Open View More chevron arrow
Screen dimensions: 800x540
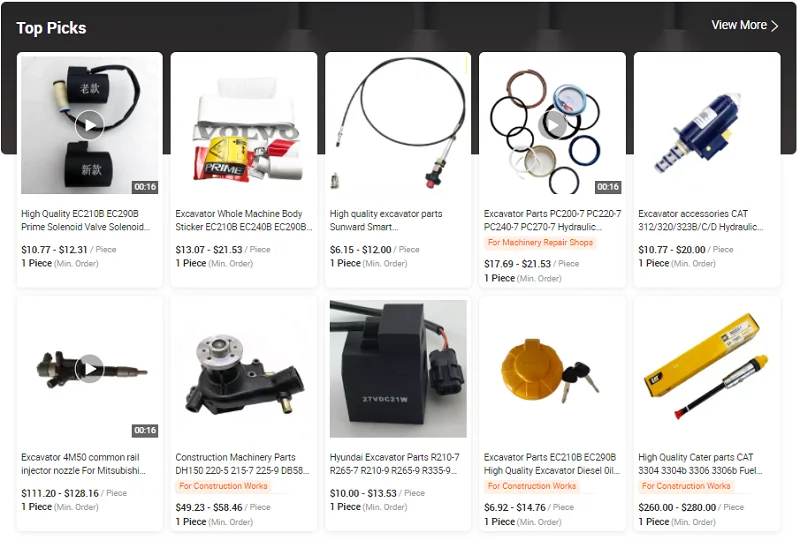[775, 26]
